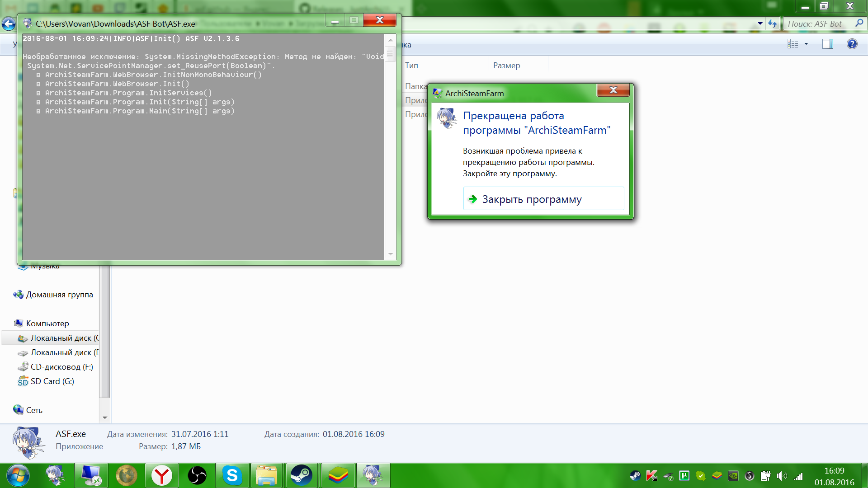This screenshot has height=488, width=868.
Task: Click the 'Закрыть программу' button in crash dialog
Action: point(543,199)
